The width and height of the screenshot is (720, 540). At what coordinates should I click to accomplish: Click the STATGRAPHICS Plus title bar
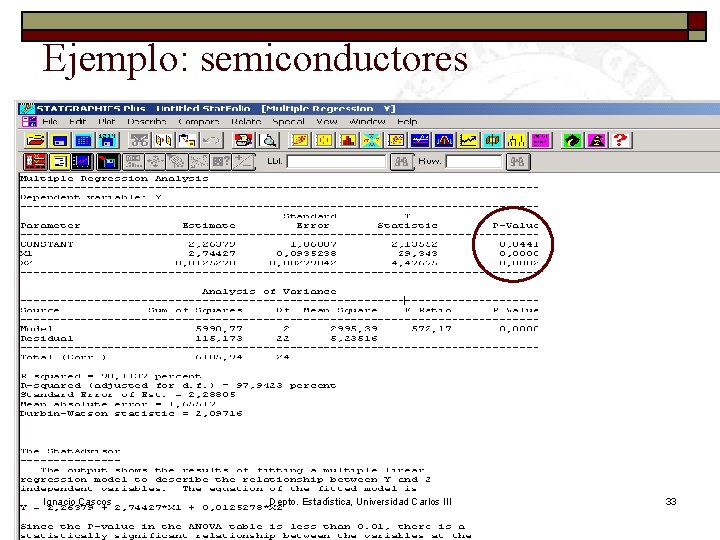pyautogui.click(x=369, y=108)
